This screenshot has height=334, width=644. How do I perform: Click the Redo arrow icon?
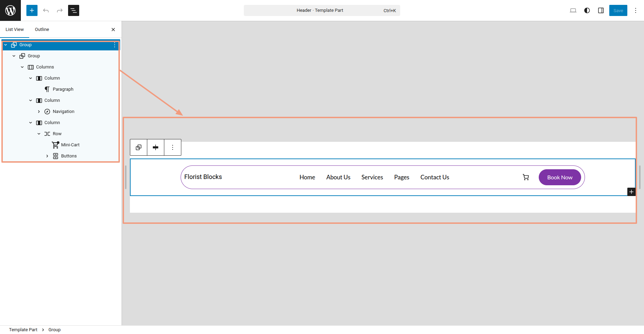coord(60,10)
